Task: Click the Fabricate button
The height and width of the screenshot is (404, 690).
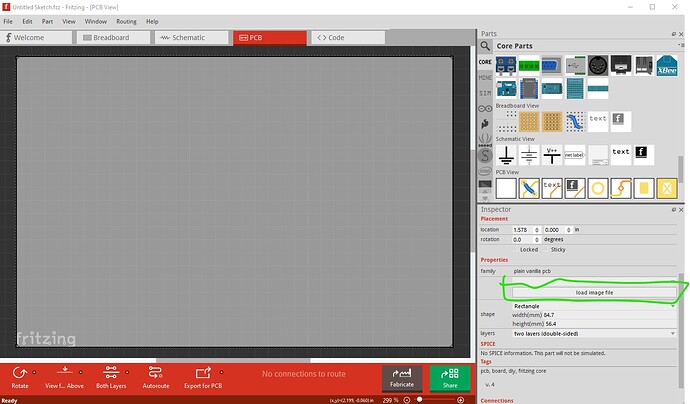Action: click(x=402, y=378)
